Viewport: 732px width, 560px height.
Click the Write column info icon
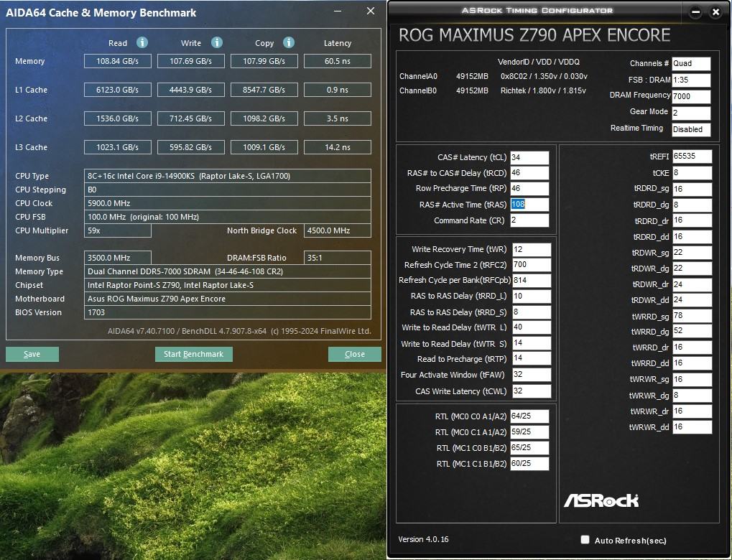click(217, 42)
